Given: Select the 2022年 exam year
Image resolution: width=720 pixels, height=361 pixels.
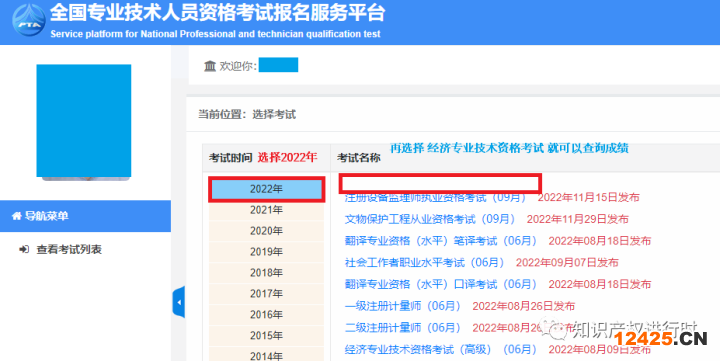Looking at the screenshot, I should coord(266,189).
